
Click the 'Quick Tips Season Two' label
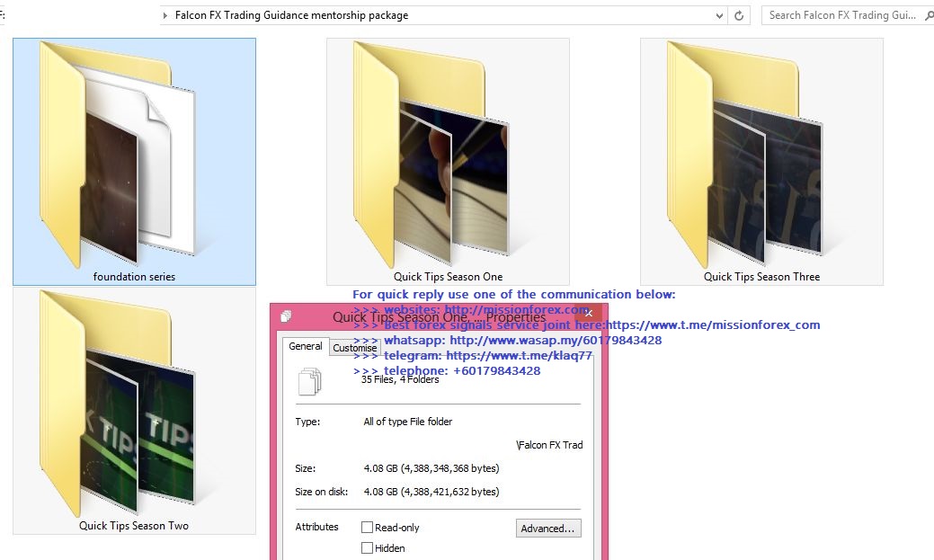[x=134, y=526]
